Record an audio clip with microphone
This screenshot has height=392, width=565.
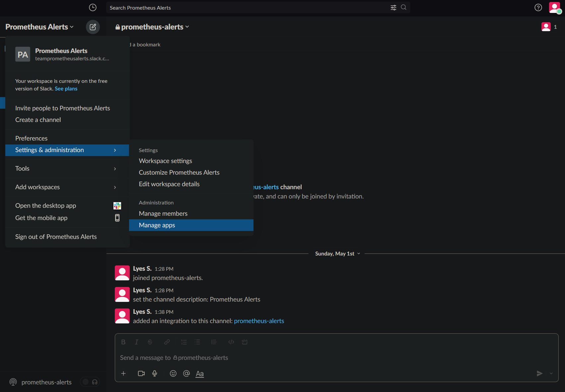coord(155,373)
